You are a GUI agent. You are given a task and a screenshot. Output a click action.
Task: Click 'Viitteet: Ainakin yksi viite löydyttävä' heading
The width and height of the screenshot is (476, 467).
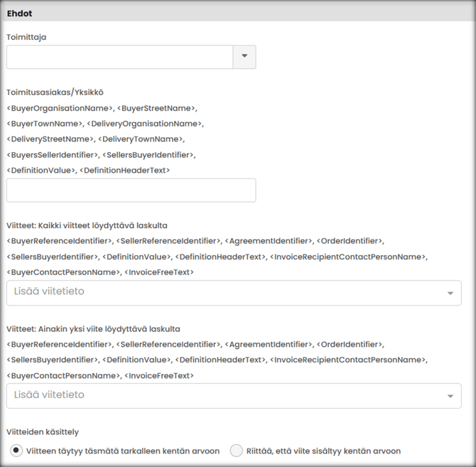coord(93,328)
